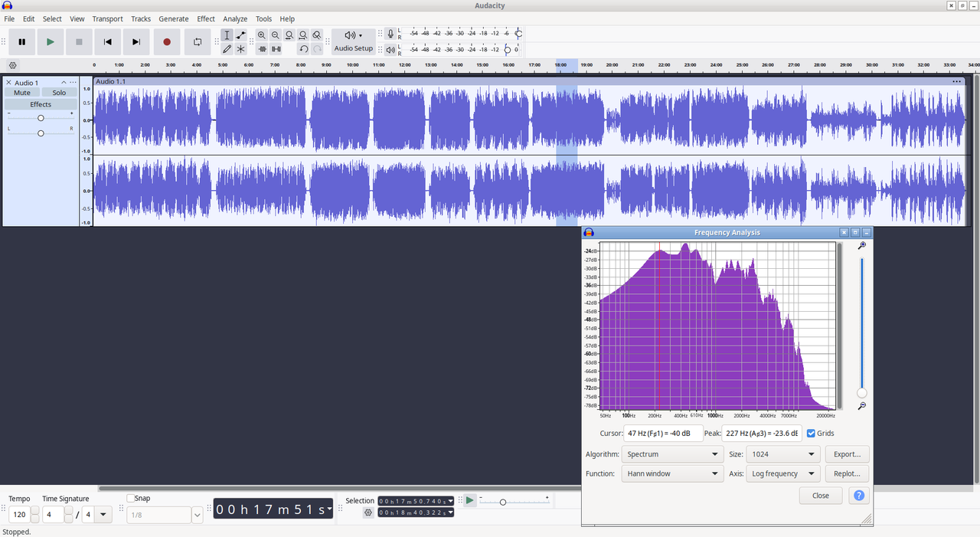980x537 pixels.
Task: Open the Generate menu
Action: [174, 18]
